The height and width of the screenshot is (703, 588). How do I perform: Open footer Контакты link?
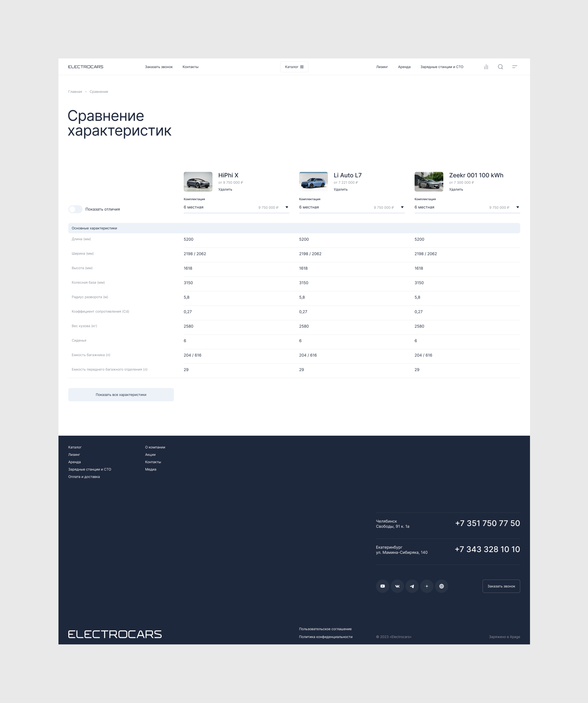click(x=153, y=462)
